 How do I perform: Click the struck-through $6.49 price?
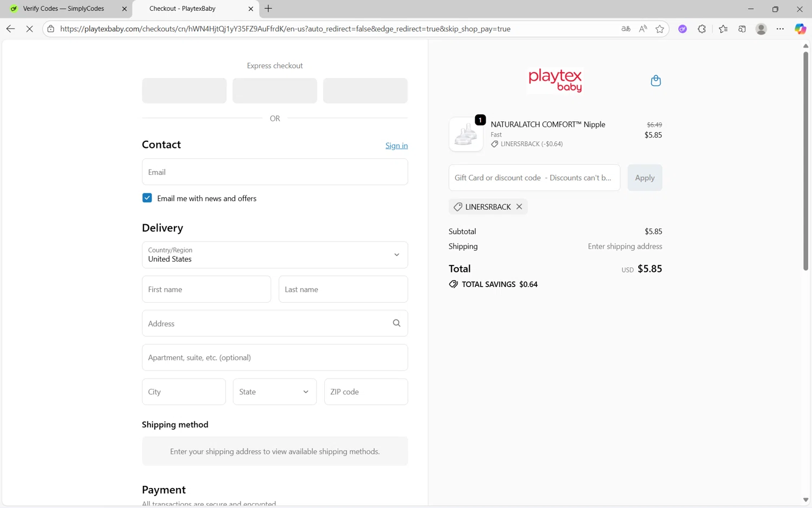(654, 125)
